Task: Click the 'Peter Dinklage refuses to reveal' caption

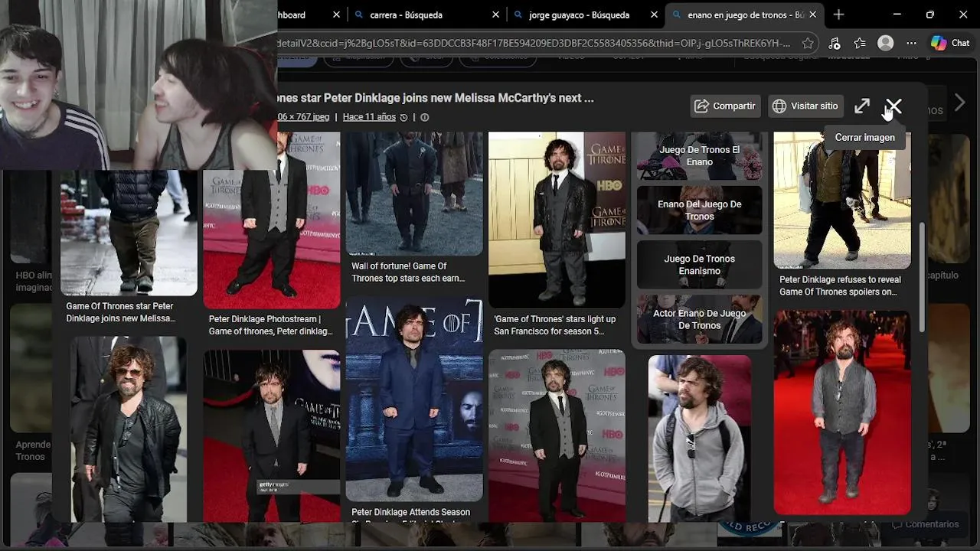Action: pyautogui.click(x=840, y=285)
